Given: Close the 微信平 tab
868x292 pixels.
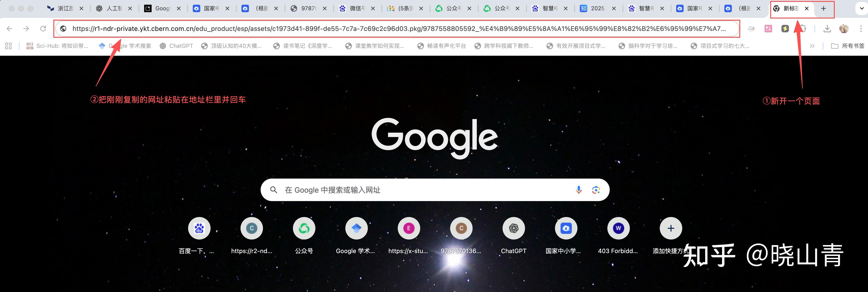Looking at the screenshot, I should click(x=373, y=9).
